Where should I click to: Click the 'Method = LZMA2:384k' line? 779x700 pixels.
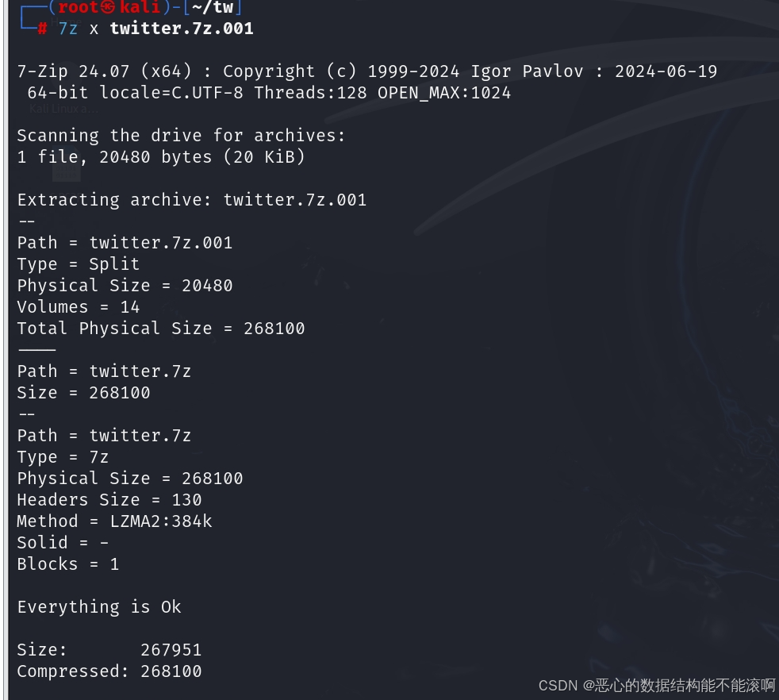pos(114,521)
